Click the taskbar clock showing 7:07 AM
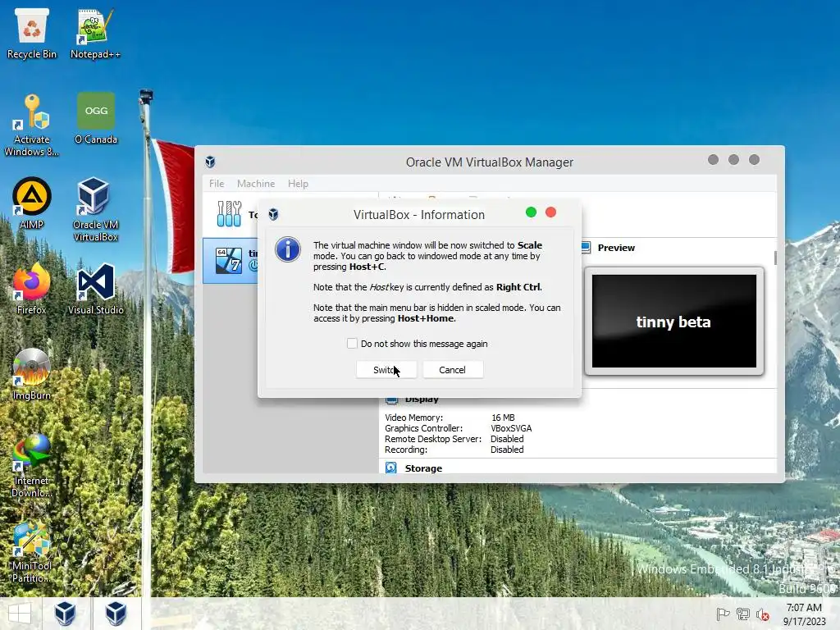The width and height of the screenshot is (840, 630). [804, 614]
